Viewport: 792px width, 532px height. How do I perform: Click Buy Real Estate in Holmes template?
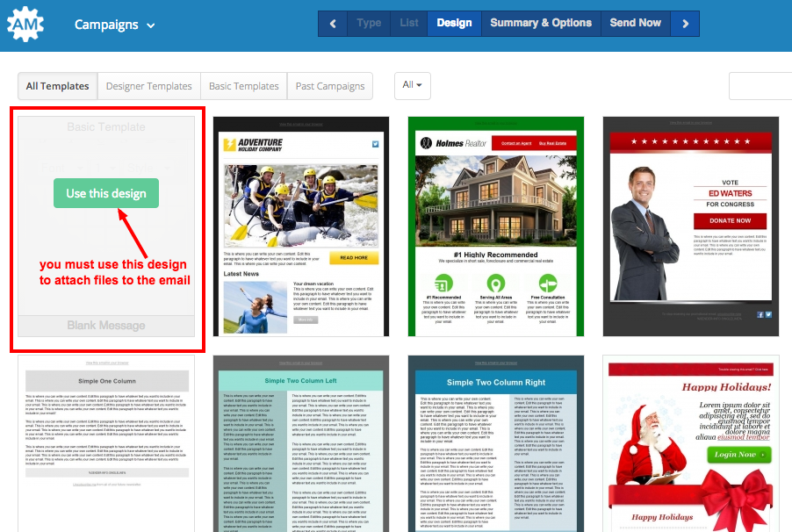(x=552, y=143)
